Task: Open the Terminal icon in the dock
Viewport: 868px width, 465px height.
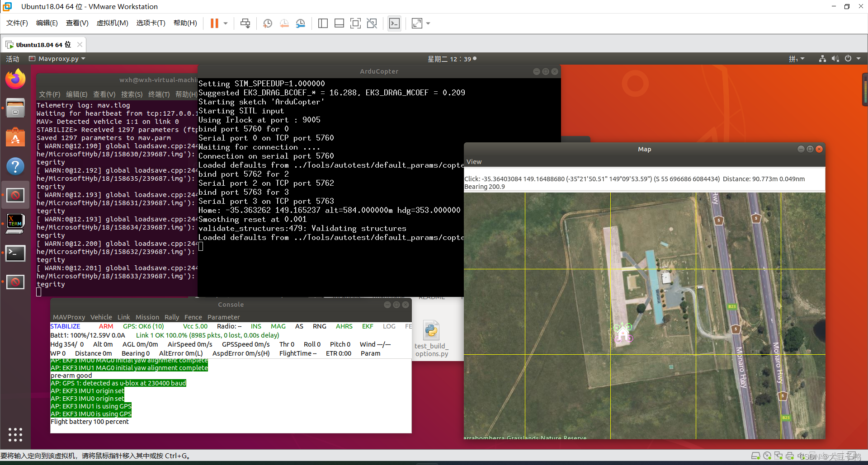Action: [15, 253]
